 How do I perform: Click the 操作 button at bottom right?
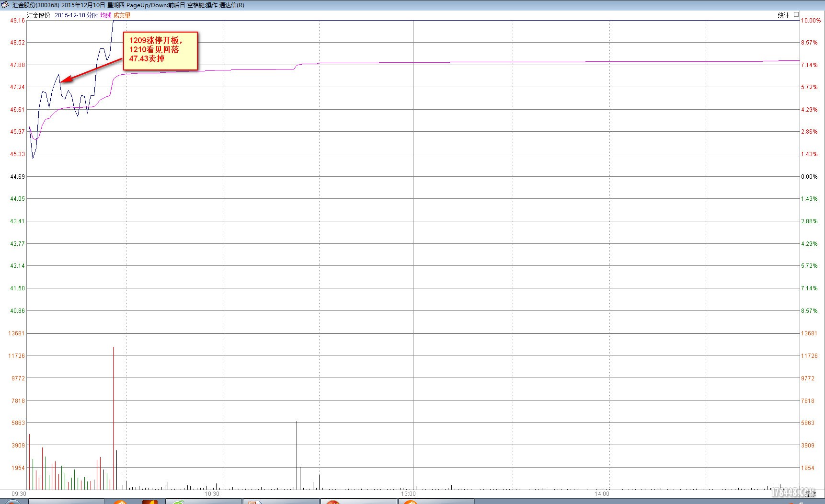tap(810, 493)
